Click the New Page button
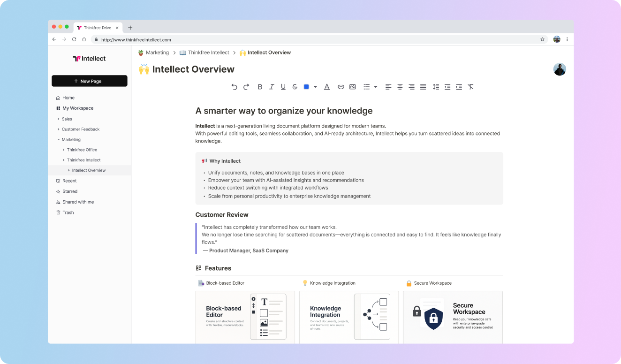Viewport: 621px width, 364px height. (90, 81)
